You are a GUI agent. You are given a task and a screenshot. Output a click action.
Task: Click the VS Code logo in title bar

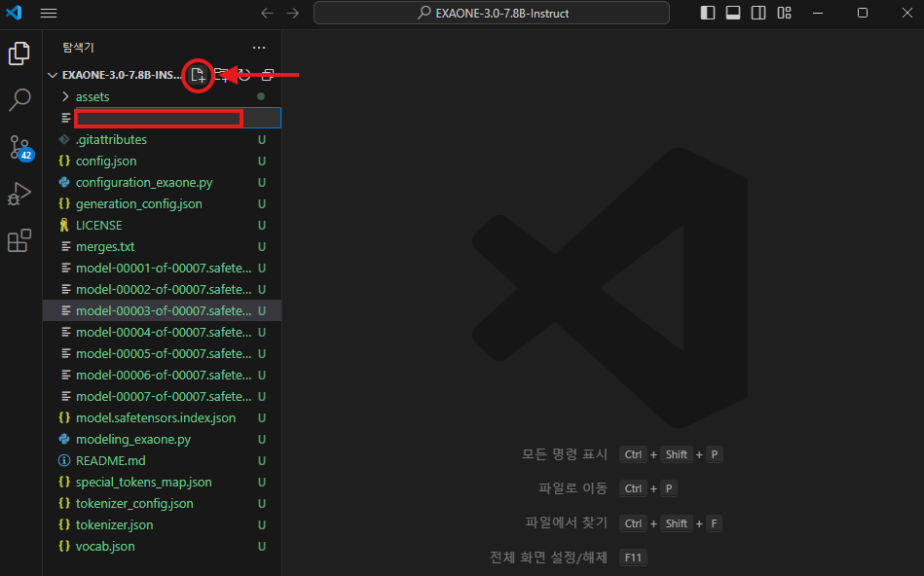click(15, 13)
